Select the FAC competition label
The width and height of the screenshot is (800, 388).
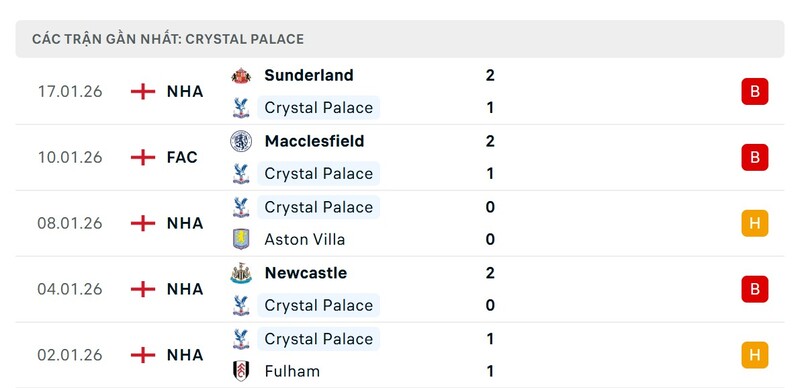pyautogui.click(x=182, y=157)
